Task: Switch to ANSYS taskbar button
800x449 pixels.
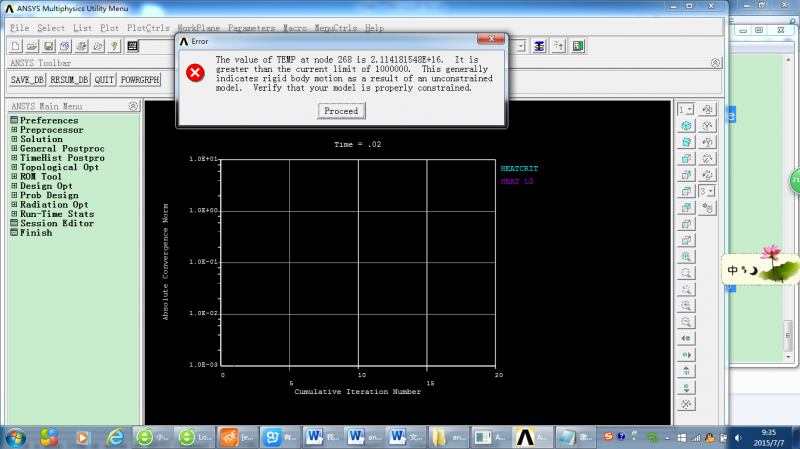Action: coord(532,437)
